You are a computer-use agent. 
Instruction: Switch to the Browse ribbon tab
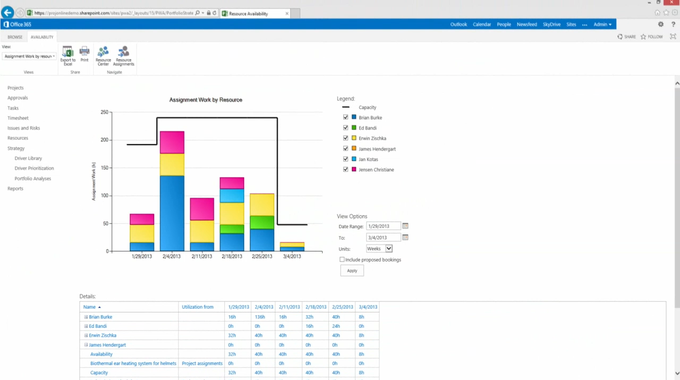15,37
